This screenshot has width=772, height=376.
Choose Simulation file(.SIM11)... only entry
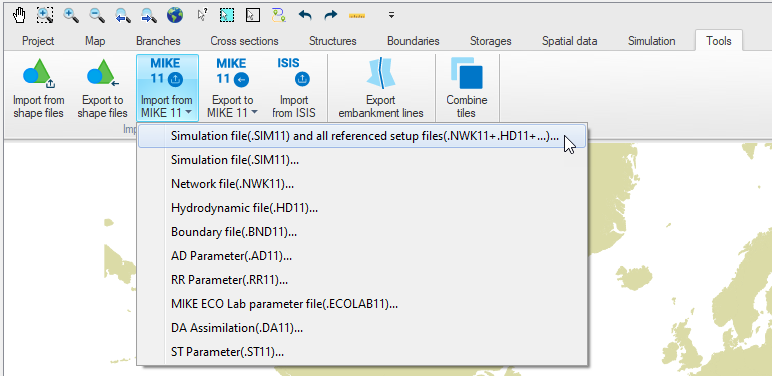pos(362,160)
